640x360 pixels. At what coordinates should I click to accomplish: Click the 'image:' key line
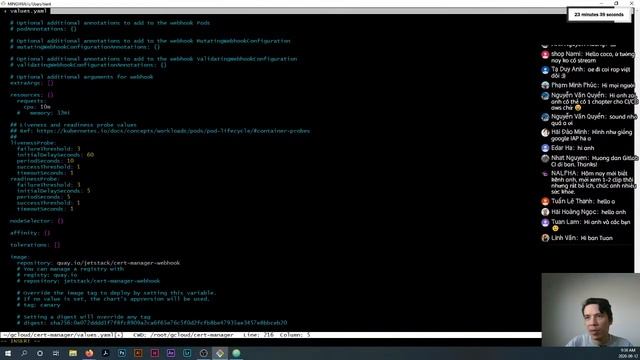(x=20, y=257)
